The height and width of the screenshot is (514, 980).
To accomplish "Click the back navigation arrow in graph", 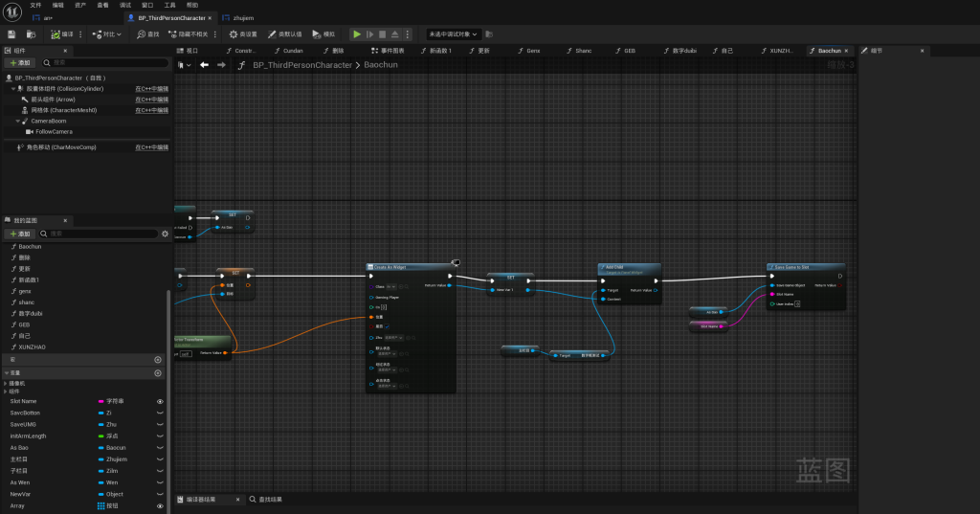I will coord(204,65).
